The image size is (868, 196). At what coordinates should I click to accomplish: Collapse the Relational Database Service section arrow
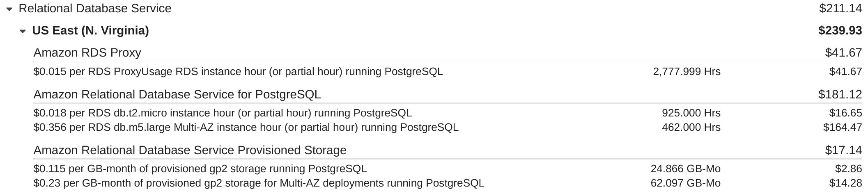[x=9, y=9]
